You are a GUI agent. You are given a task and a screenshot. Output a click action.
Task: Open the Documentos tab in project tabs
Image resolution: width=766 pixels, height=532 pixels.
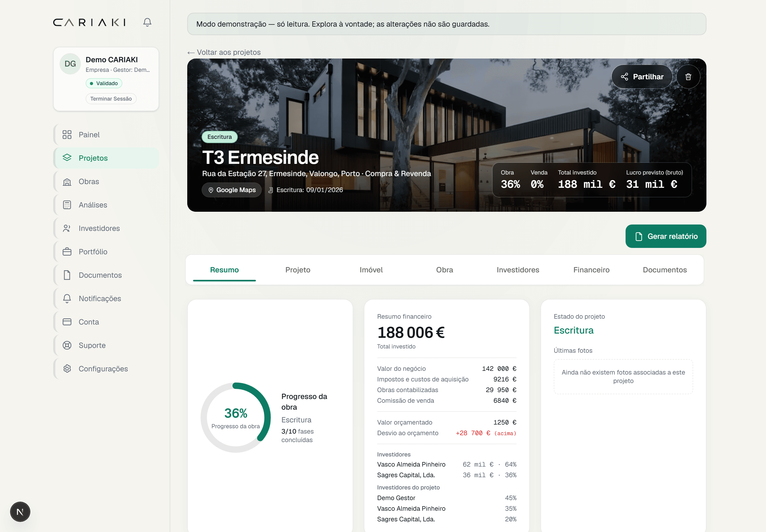coord(665,270)
